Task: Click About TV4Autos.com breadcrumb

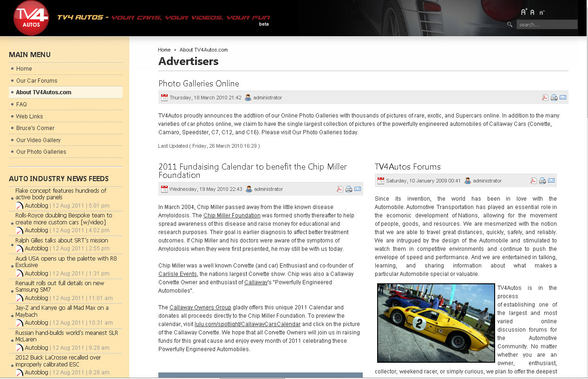Action: [x=203, y=50]
